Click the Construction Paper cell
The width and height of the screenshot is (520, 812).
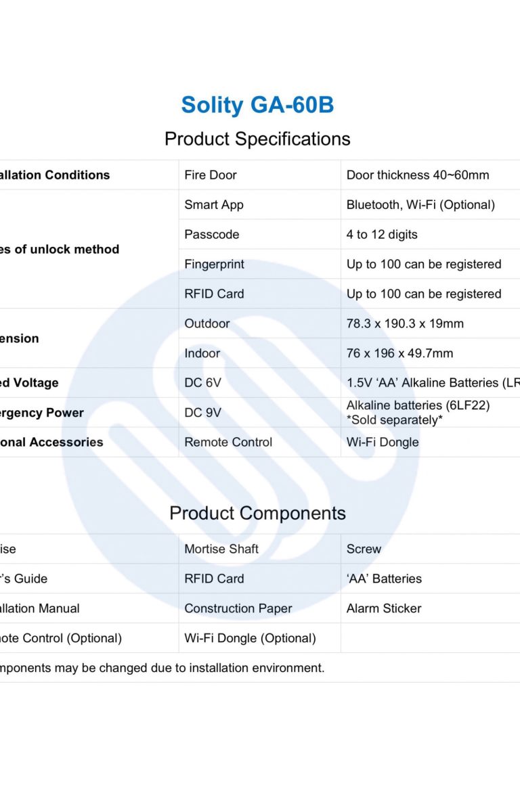coord(259,608)
